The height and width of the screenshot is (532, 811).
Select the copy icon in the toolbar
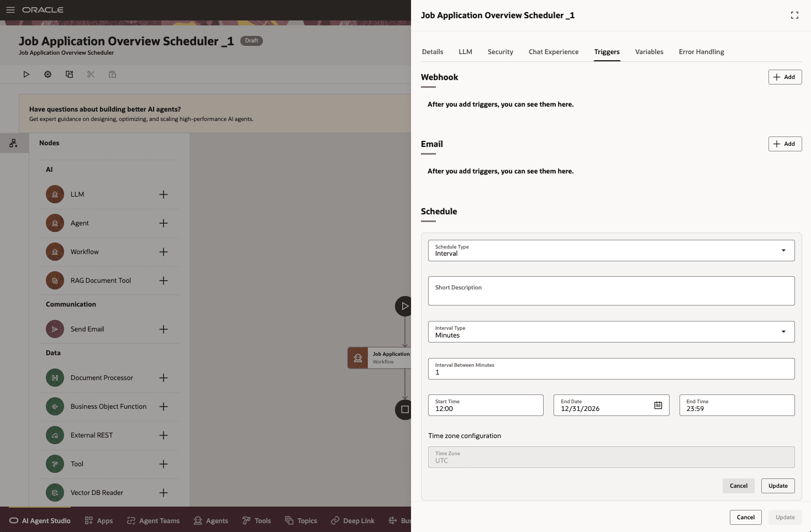tap(112, 74)
